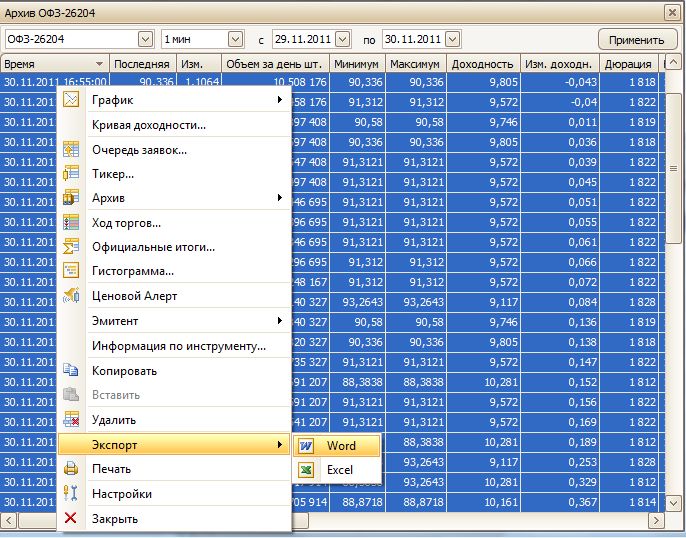This screenshot has height=538, width=686.
Task: Click the Excel icon in Export submenu
Action: (x=307, y=469)
